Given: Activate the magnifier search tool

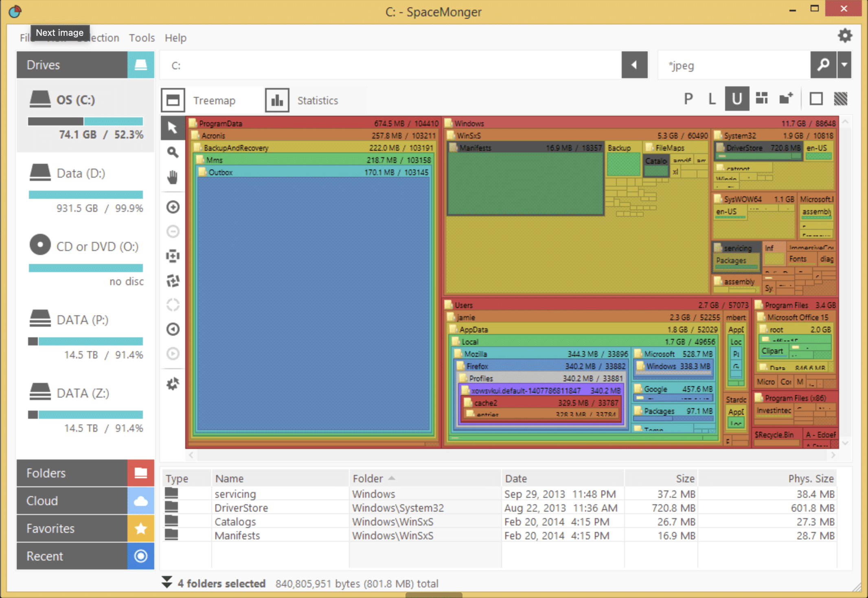Looking at the screenshot, I should tap(173, 152).
